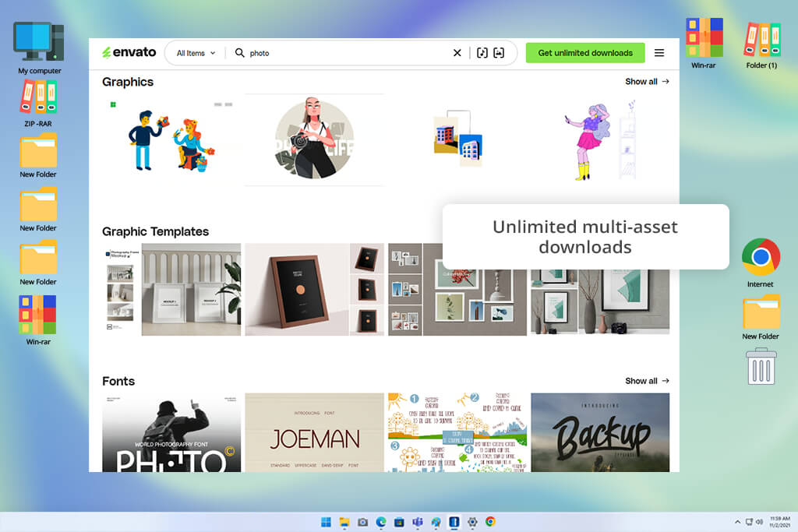
Task: Click the Fonts section heading
Action: tap(118, 381)
